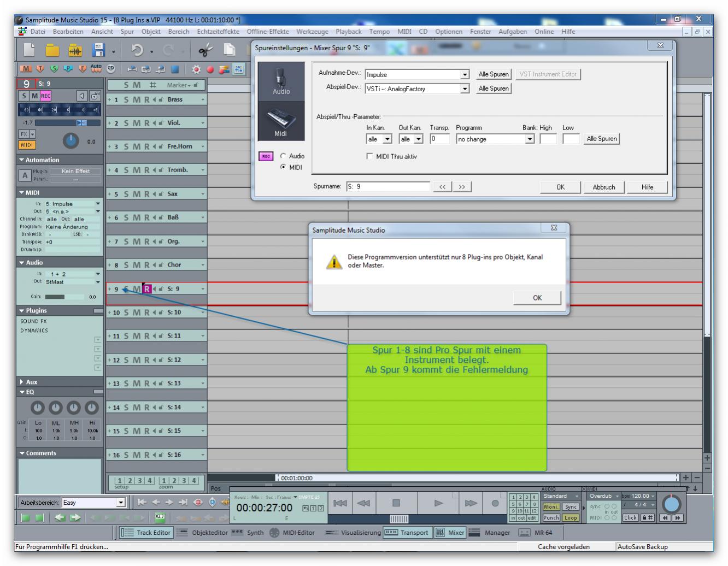Select the Audio radio button
Viewport: 728px width, 566px height.
[x=283, y=156]
